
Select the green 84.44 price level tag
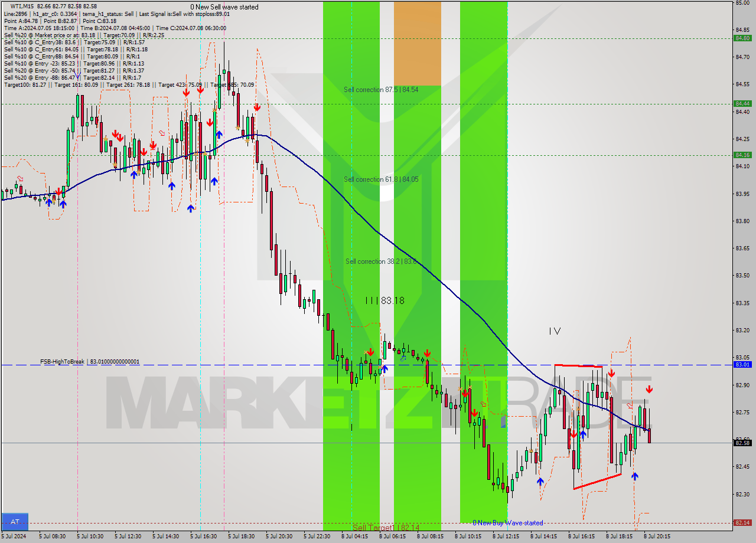pos(742,104)
